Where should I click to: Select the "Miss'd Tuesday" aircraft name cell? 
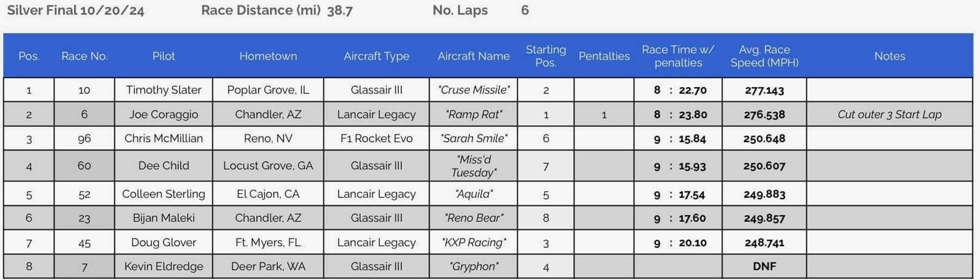coord(473,166)
